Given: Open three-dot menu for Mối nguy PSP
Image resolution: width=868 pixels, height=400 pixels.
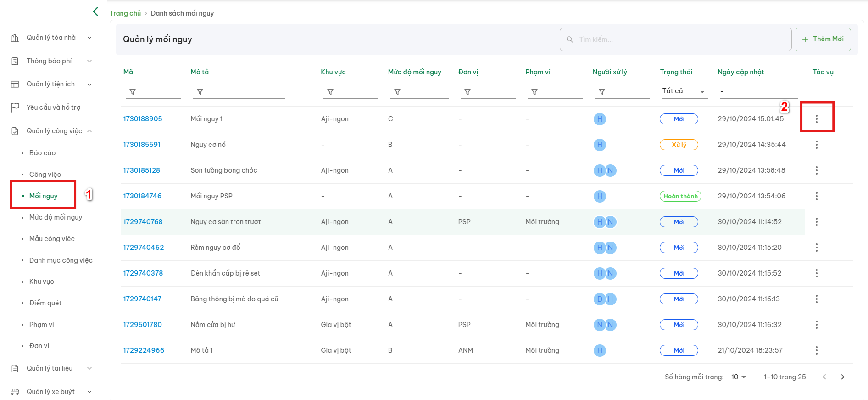Looking at the screenshot, I should click(x=817, y=196).
